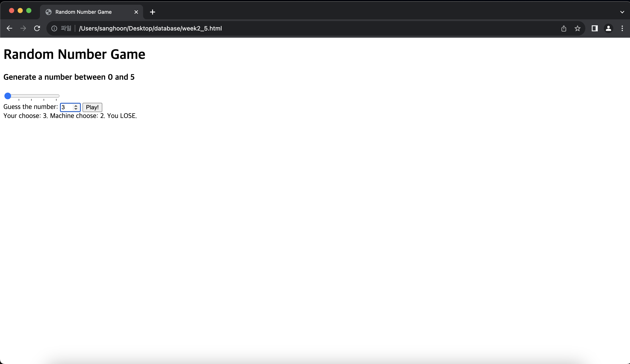Viewport: 630px width, 364px height.
Task: Toggle the browser side panel
Action: (595, 29)
